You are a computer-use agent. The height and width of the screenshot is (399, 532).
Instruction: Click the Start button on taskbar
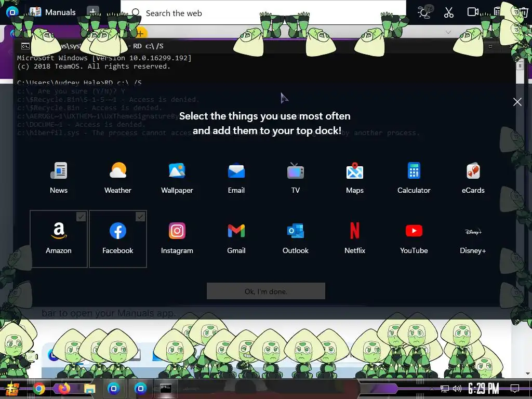coord(12,389)
